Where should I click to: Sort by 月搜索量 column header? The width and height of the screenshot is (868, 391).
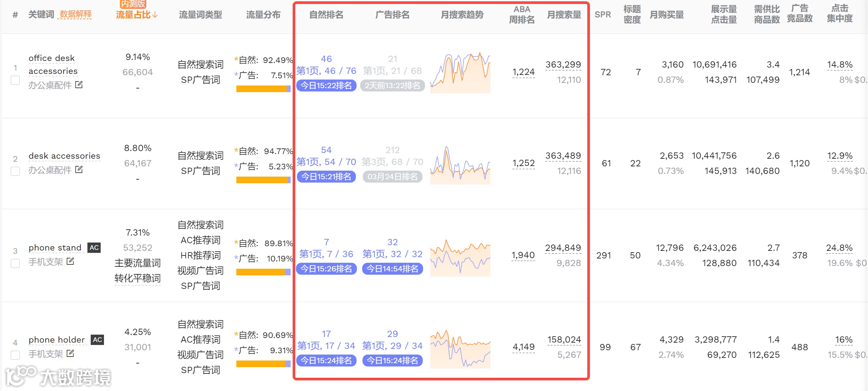(x=564, y=15)
